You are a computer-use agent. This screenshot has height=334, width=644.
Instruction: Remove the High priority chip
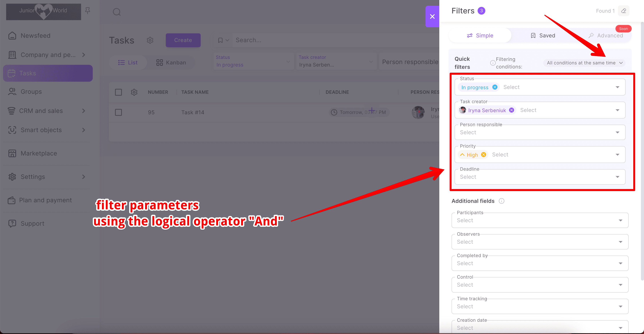[x=484, y=155]
